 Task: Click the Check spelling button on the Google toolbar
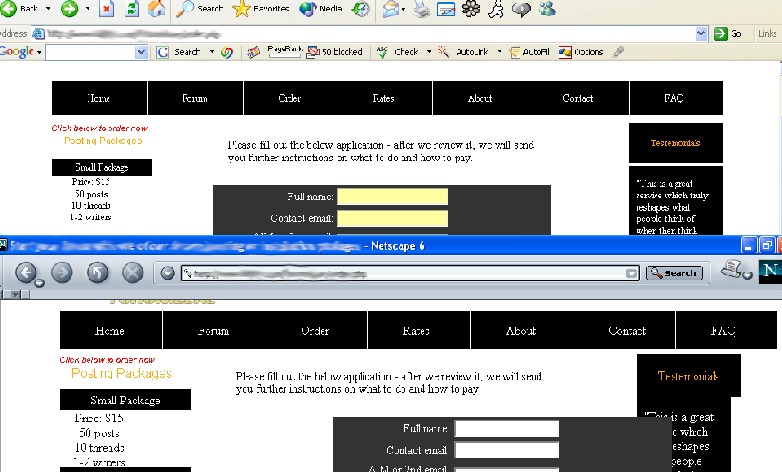click(397, 51)
